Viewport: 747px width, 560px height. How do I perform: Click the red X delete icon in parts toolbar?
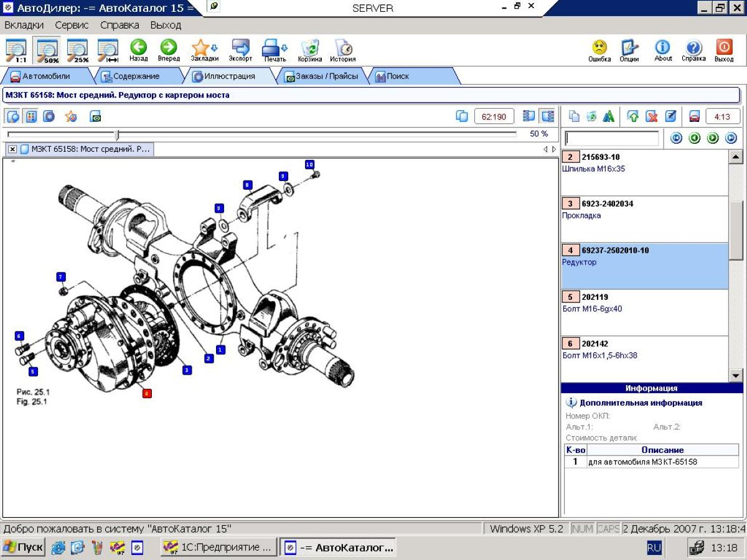[652, 116]
